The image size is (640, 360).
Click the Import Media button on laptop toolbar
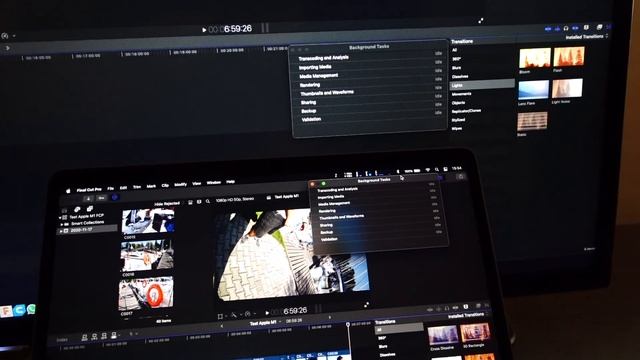(88, 198)
